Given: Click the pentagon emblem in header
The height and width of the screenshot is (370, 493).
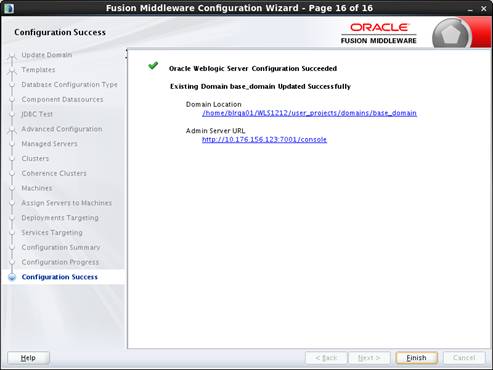Looking at the screenshot, I should point(451,34).
